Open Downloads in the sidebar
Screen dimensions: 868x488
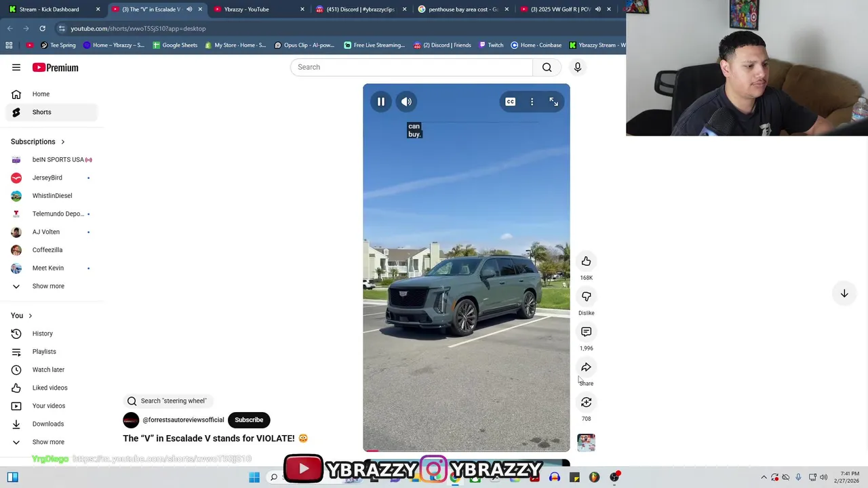(x=52, y=424)
